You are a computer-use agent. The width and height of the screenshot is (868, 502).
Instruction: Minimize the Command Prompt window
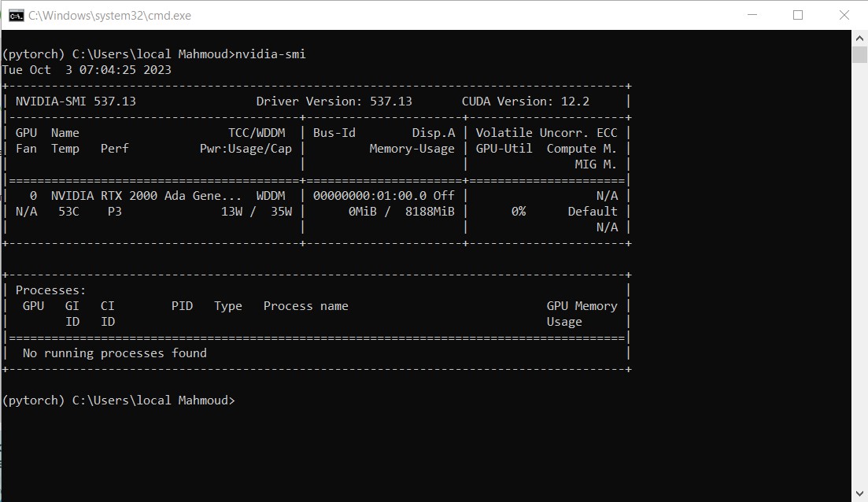752,15
